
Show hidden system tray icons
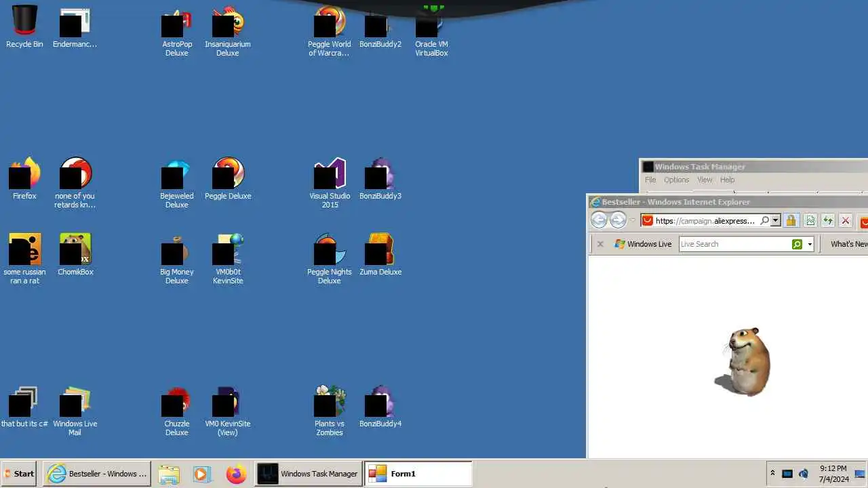point(772,474)
